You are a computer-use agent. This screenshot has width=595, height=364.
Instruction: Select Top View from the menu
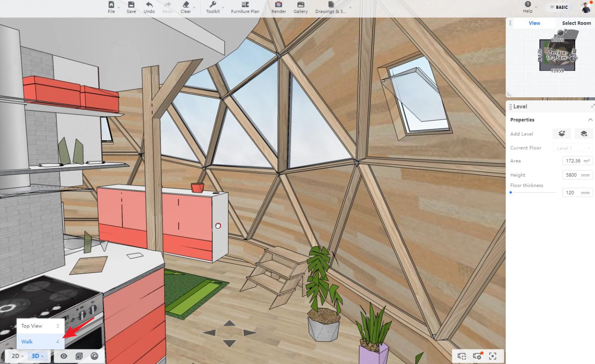(40, 326)
